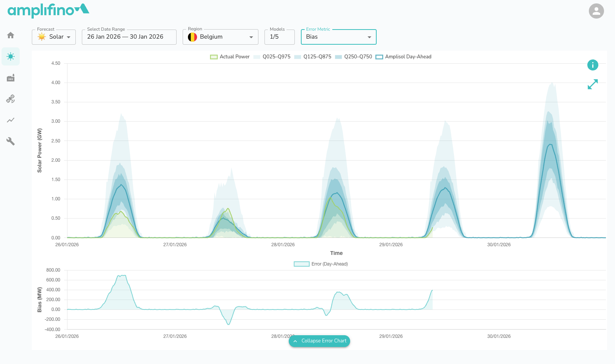Open the Models 1/5 selector
The height and width of the screenshot is (364, 615).
pyautogui.click(x=279, y=37)
